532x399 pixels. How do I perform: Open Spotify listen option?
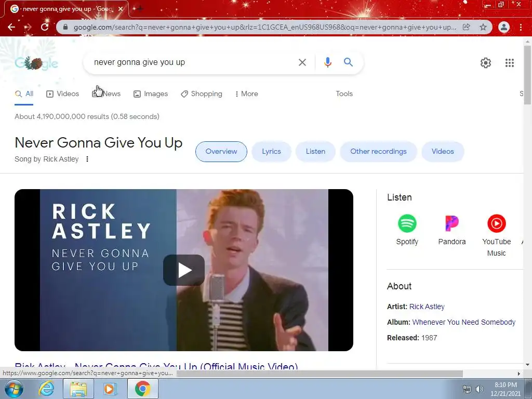[x=407, y=230]
